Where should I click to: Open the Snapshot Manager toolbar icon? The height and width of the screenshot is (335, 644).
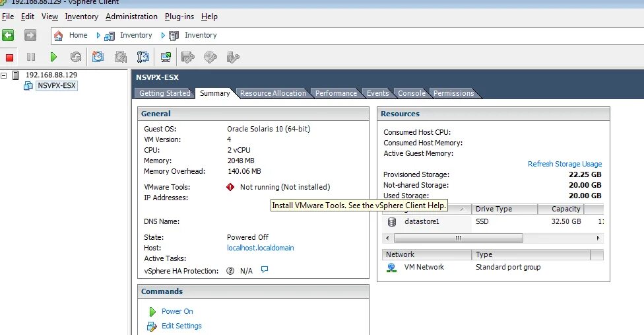143,57
